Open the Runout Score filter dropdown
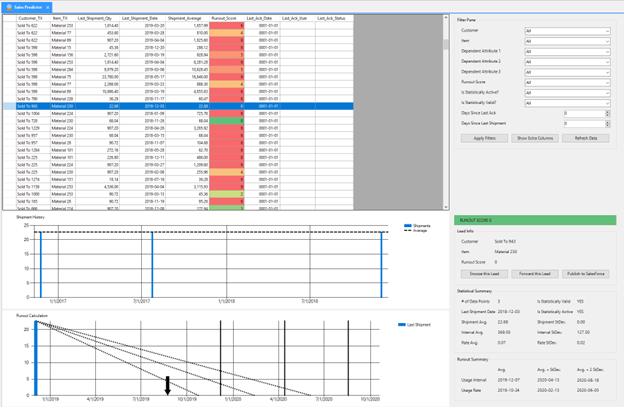 point(567,82)
